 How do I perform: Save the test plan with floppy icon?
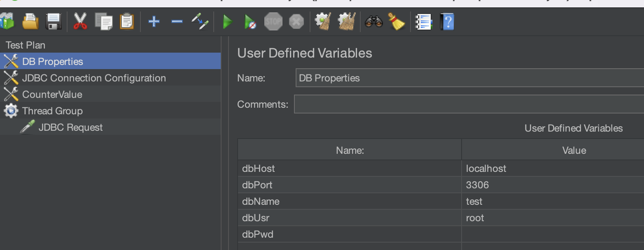(54, 21)
